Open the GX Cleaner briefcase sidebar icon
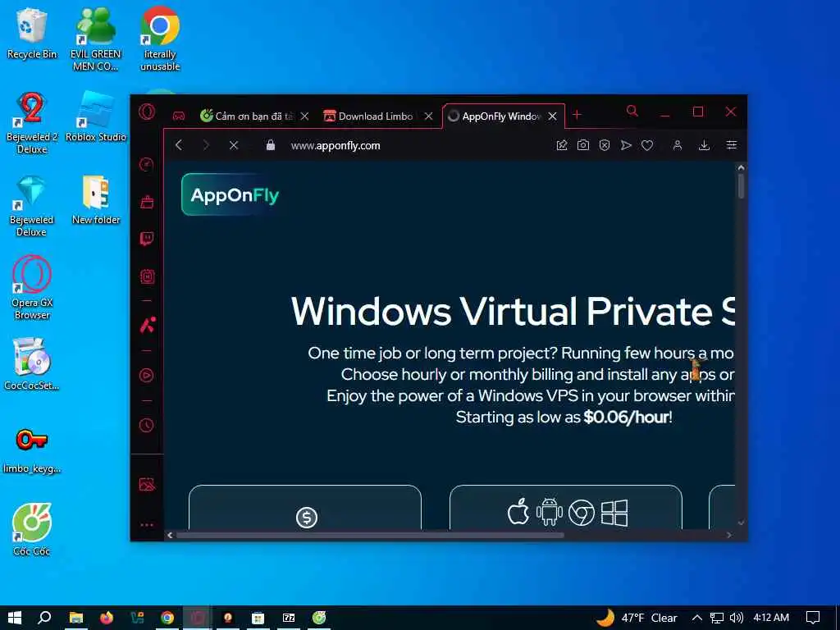This screenshot has height=630, width=840. 147,202
